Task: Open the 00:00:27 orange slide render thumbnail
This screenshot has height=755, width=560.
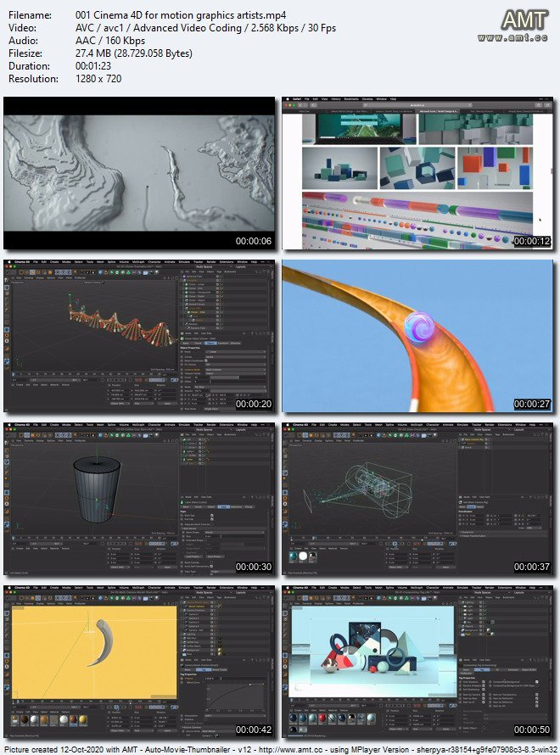Action: 417,336
